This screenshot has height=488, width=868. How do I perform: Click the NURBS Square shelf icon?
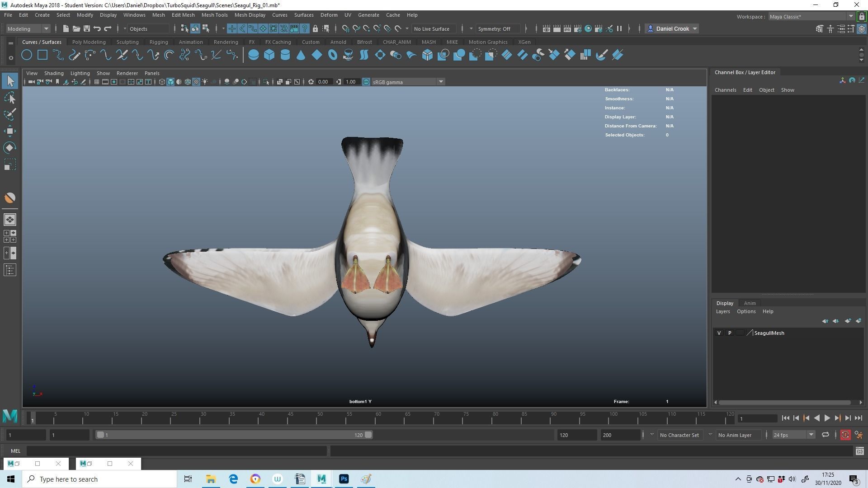click(x=42, y=55)
